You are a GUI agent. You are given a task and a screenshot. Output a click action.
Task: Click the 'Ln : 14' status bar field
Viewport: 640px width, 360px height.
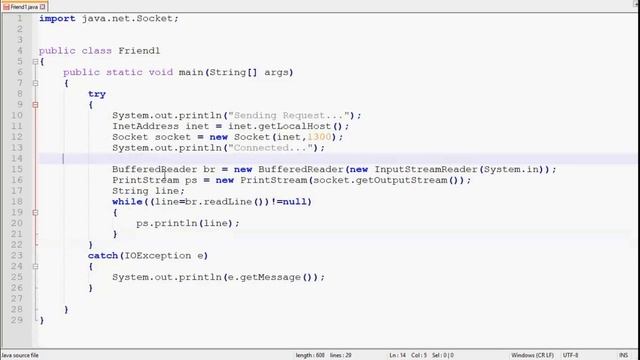coord(398,355)
